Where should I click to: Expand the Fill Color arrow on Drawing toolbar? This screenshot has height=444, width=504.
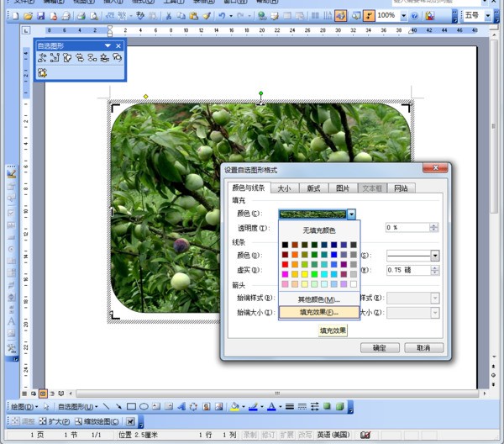pyautogui.click(x=244, y=407)
